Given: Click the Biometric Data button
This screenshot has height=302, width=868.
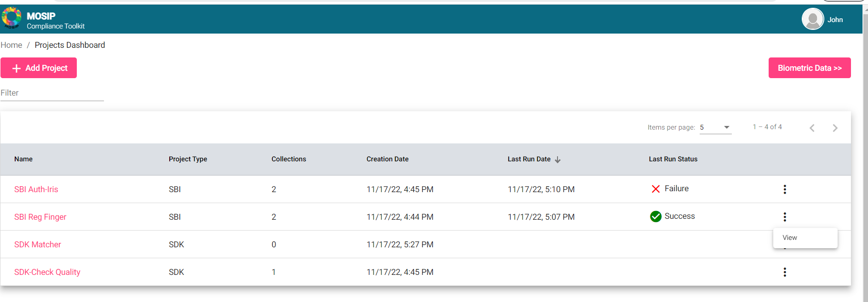Looking at the screenshot, I should click(809, 68).
